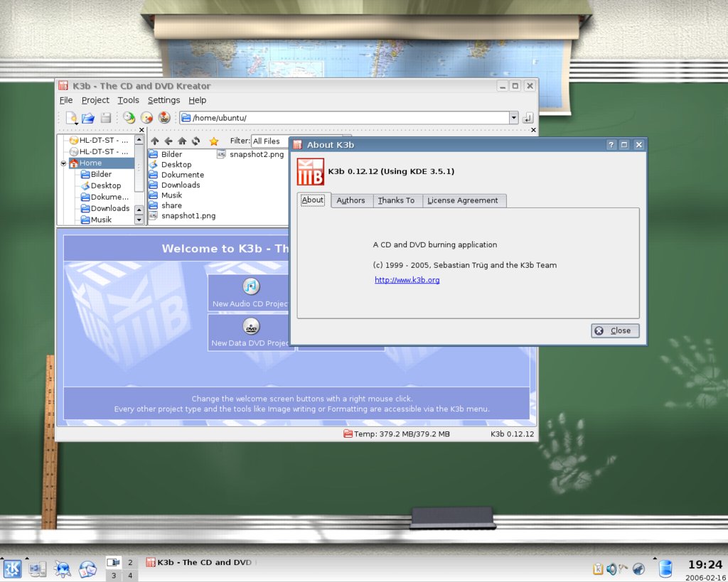Switch to virtual desktop 2
The image size is (728, 582).
pyautogui.click(x=130, y=563)
